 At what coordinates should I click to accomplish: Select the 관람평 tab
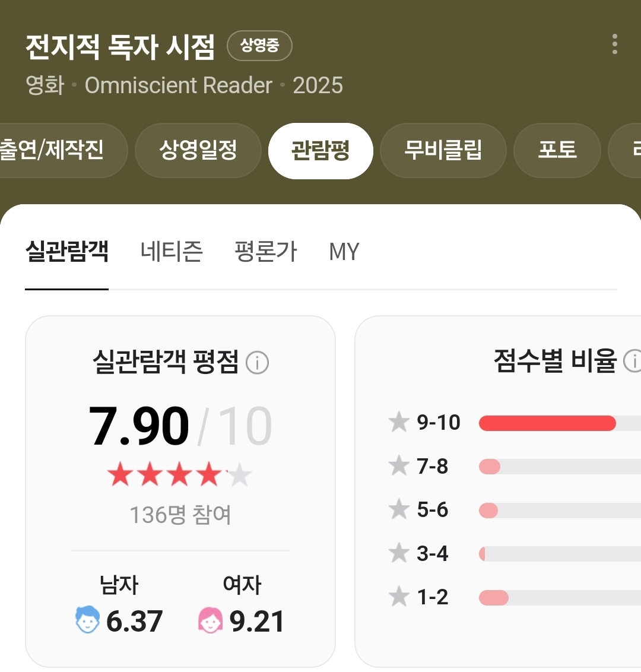point(320,151)
